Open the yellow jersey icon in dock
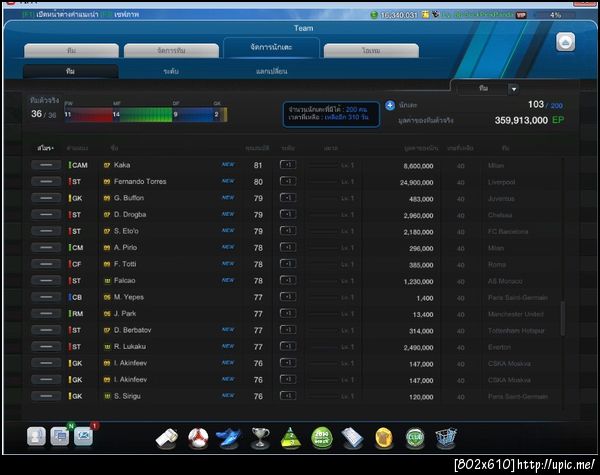600x475 pixels. coord(383,438)
